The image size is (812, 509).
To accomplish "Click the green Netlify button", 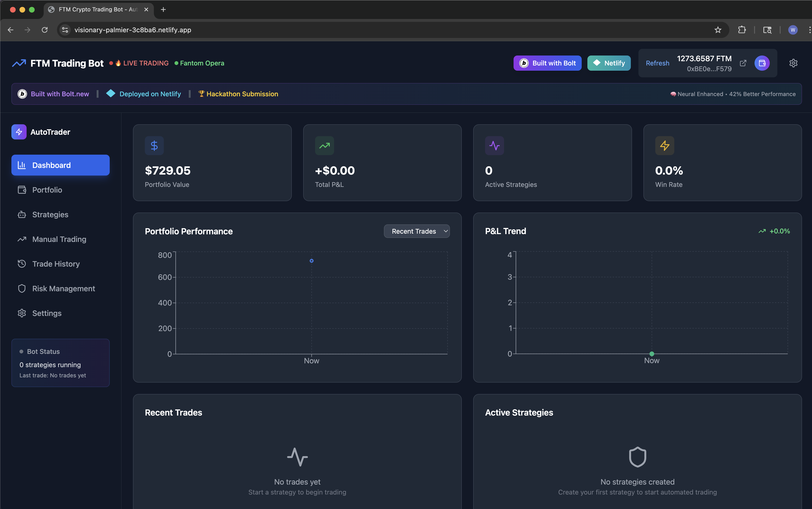I will pos(609,63).
